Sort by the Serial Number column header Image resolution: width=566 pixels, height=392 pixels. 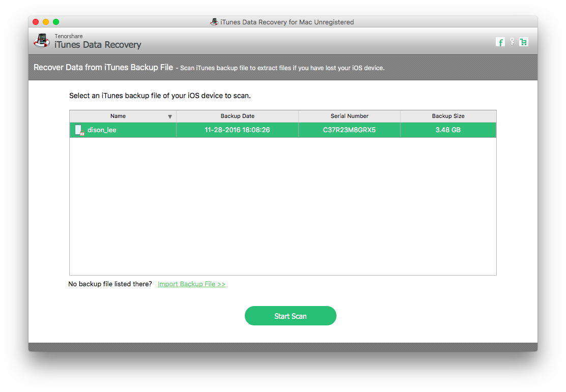349,116
